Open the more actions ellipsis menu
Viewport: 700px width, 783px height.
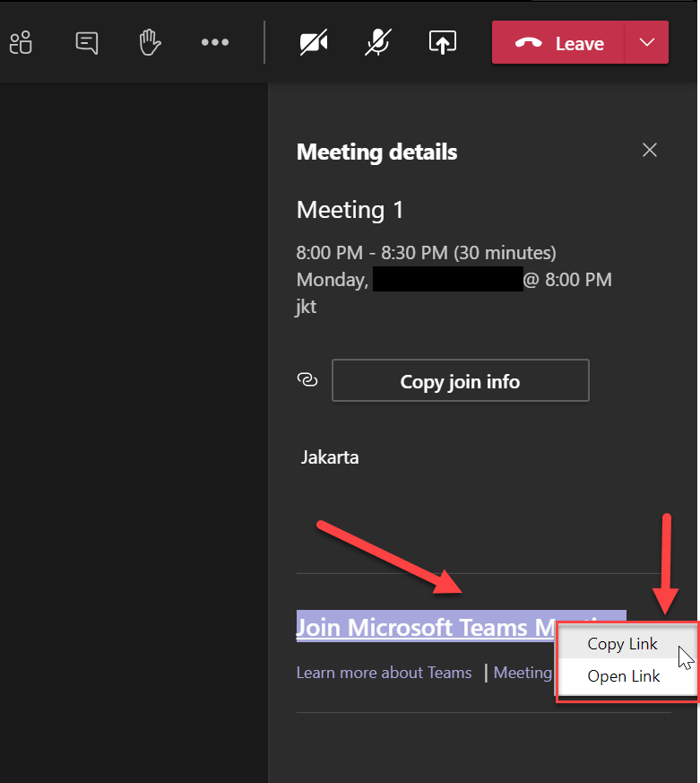215,42
